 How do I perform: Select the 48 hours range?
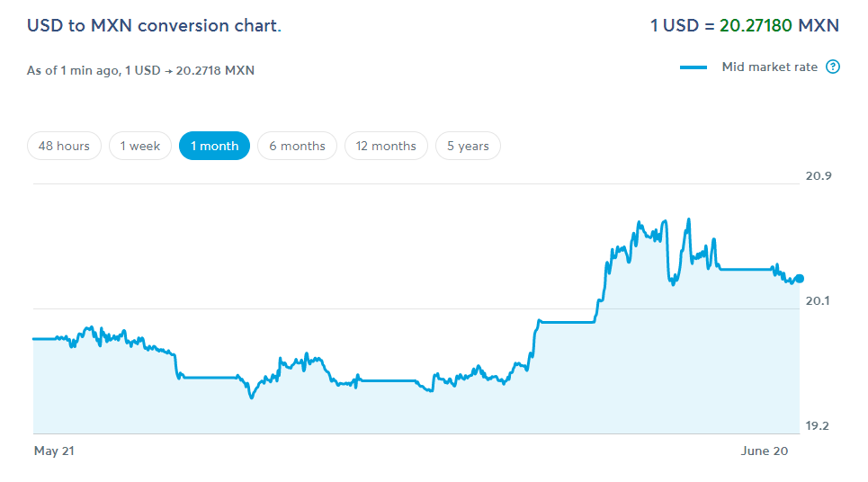click(x=64, y=146)
